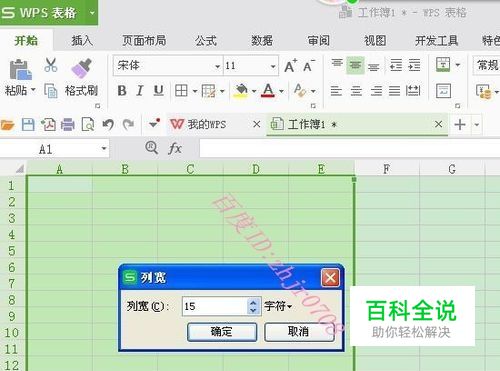Expand the 粘贴 paste options arrow
The height and width of the screenshot is (371, 500).
pyautogui.click(x=33, y=90)
